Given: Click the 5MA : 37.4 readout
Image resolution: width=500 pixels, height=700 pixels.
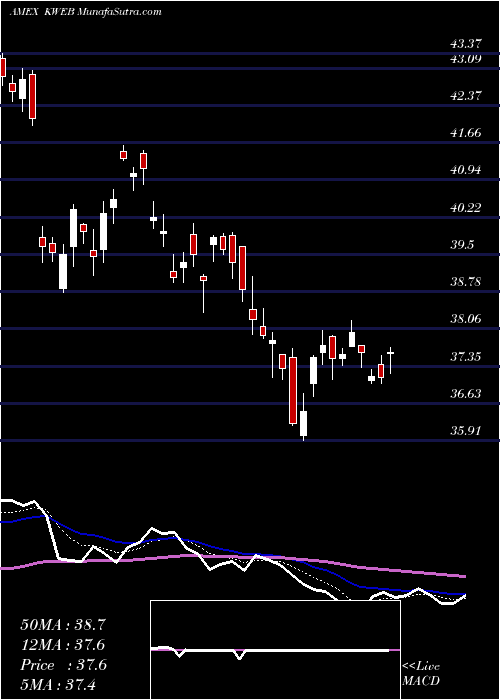Looking at the screenshot, I should [59, 685].
